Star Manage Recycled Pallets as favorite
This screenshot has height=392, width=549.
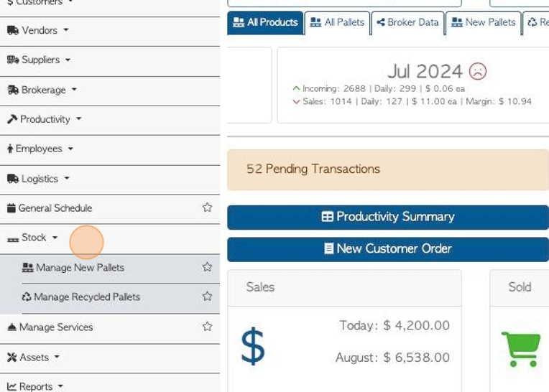pyautogui.click(x=207, y=297)
